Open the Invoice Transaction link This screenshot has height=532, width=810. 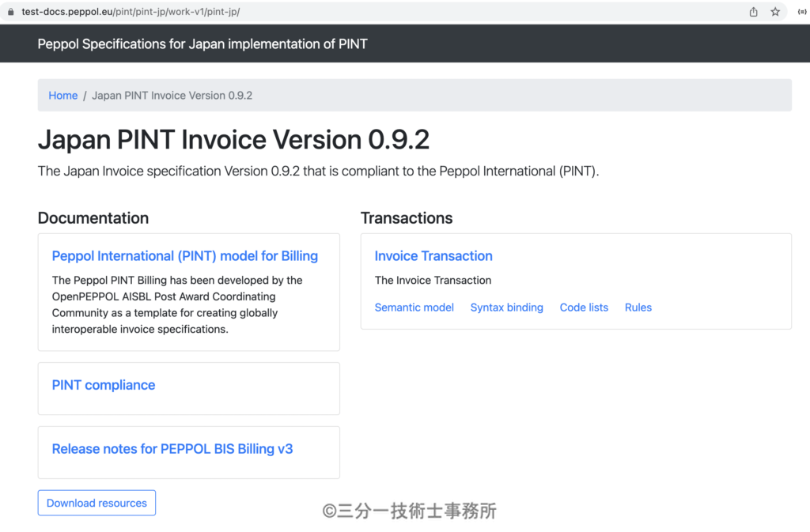(x=433, y=256)
